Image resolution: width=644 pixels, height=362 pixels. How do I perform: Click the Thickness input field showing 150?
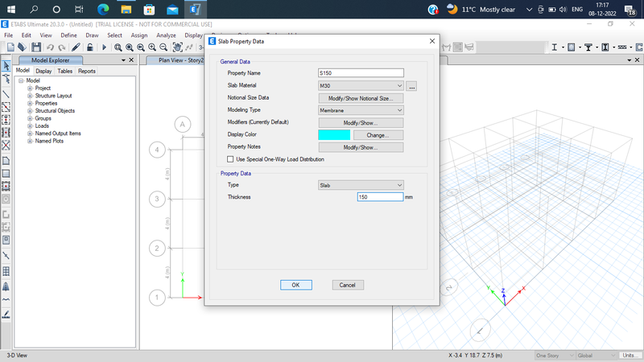[x=380, y=197]
